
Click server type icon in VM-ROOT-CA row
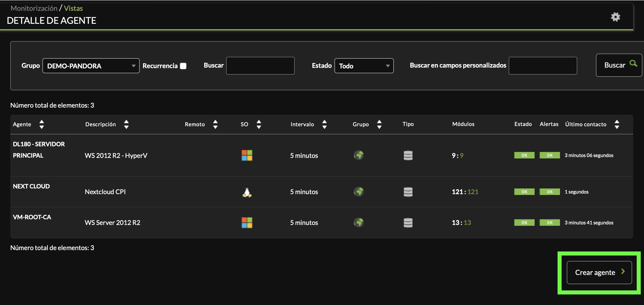pos(408,223)
